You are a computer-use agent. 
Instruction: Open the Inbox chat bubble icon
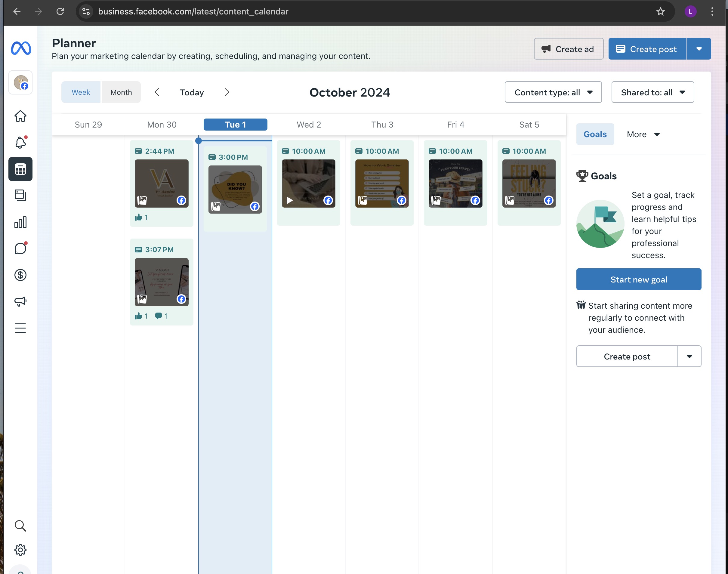[20, 249]
